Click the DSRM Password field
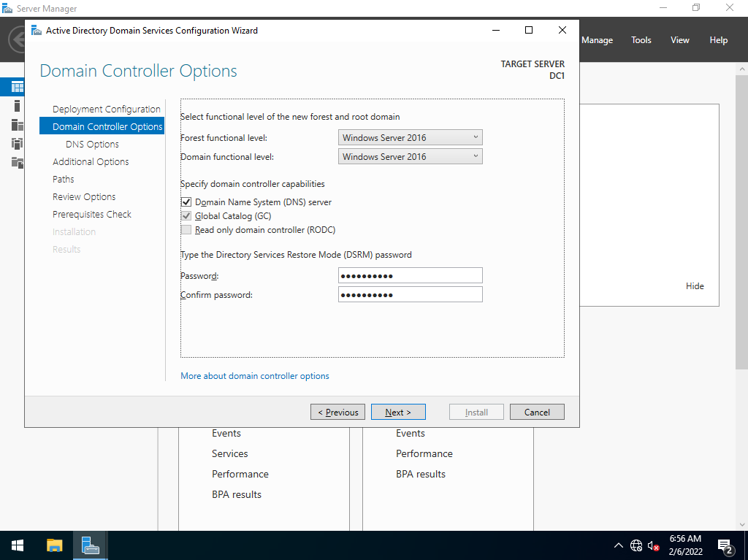Viewport: 748px width, 560px height. point(411,276)
